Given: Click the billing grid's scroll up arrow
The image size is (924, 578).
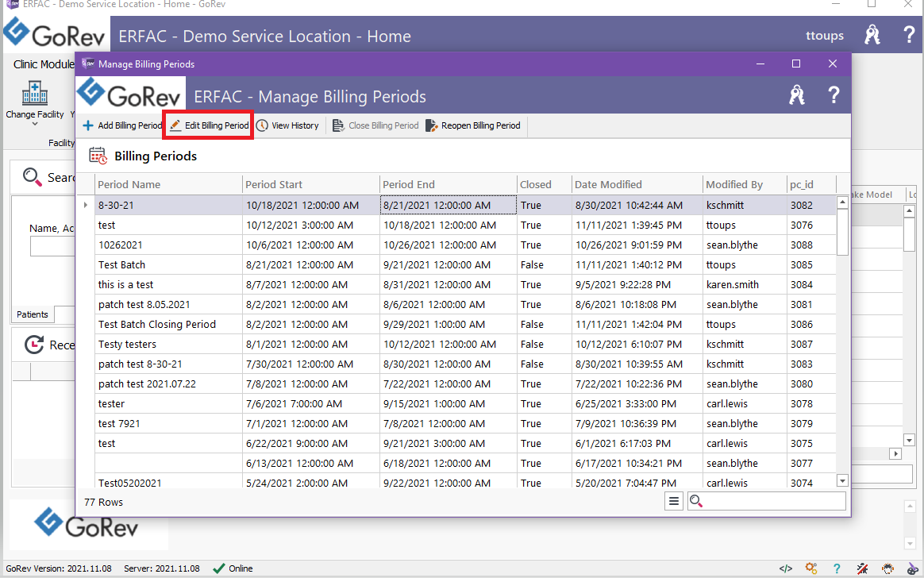Looking at the screenshot, I should click(843, 202).
